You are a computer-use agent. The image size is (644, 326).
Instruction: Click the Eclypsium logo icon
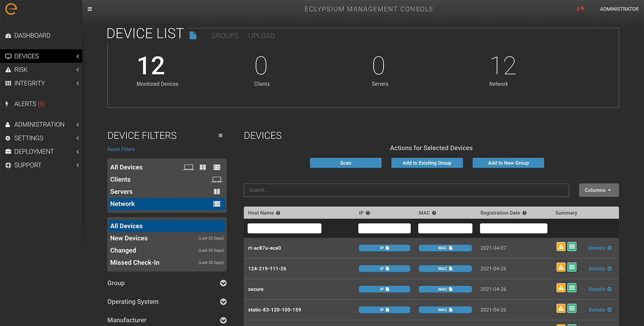tap(11, 9)
